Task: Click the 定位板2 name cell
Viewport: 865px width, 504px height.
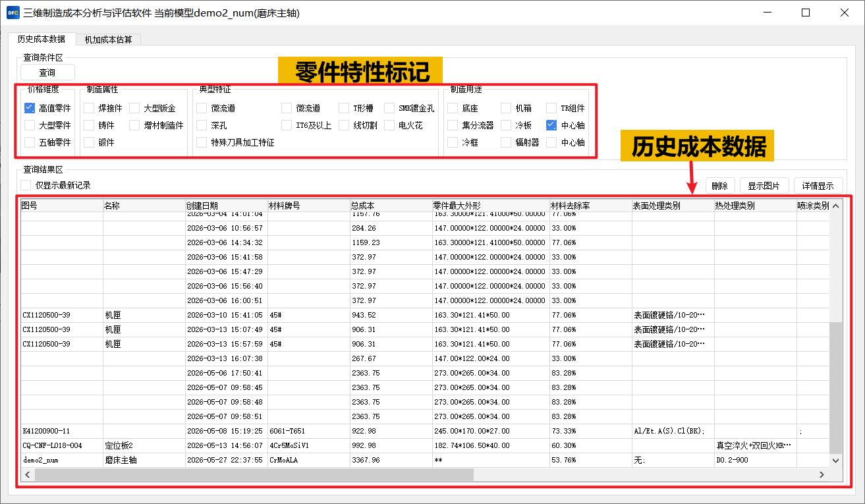Action: 144,445
